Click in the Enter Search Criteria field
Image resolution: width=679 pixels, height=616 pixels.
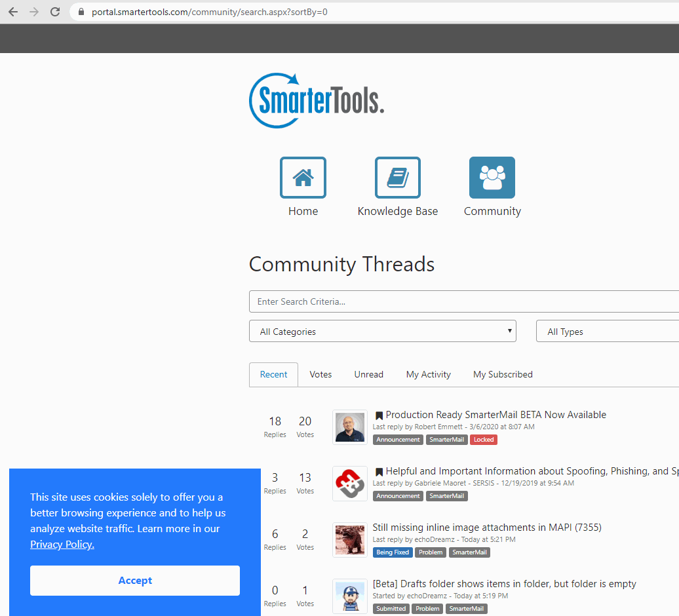[459, 301]
